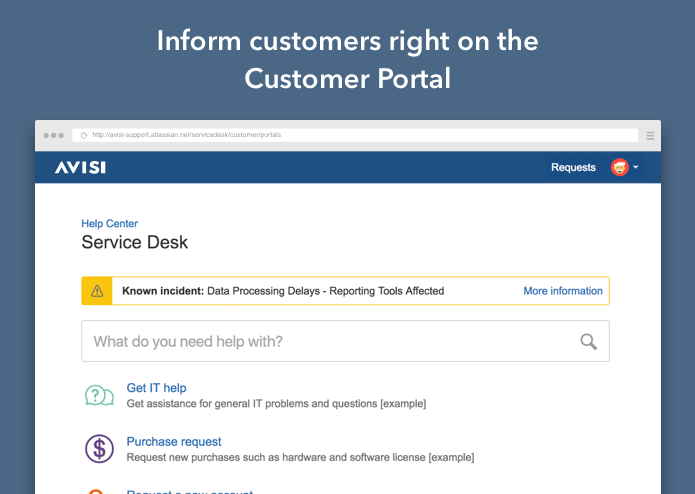Open the Requests menu item

coord(573,167)
